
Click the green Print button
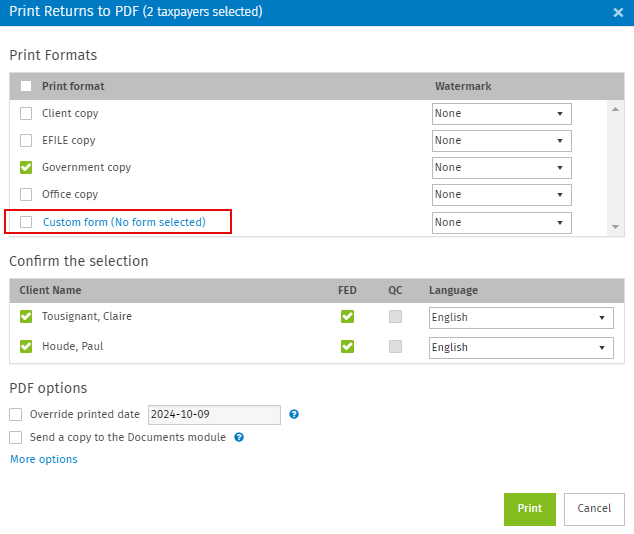click(530, 509)
